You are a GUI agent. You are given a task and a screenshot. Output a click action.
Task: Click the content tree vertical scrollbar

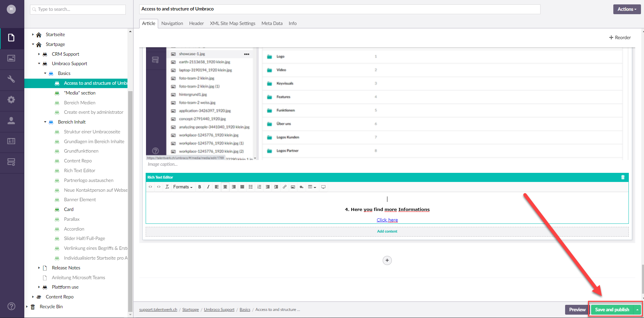pyautogui.click(x=130, y=201)
